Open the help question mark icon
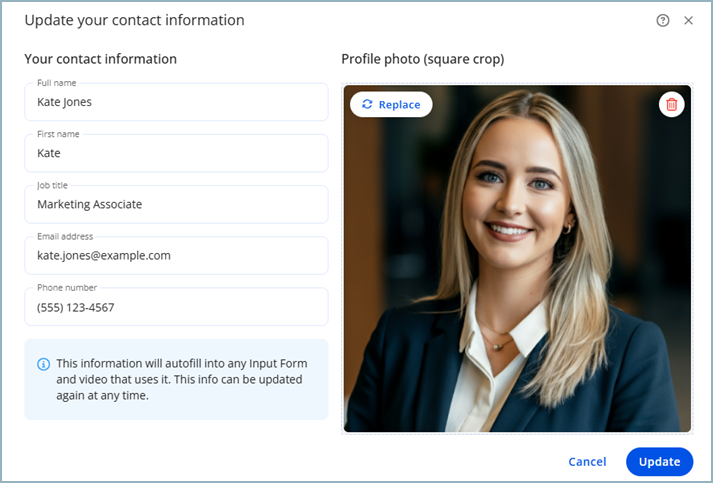 [x=663, y=20]
